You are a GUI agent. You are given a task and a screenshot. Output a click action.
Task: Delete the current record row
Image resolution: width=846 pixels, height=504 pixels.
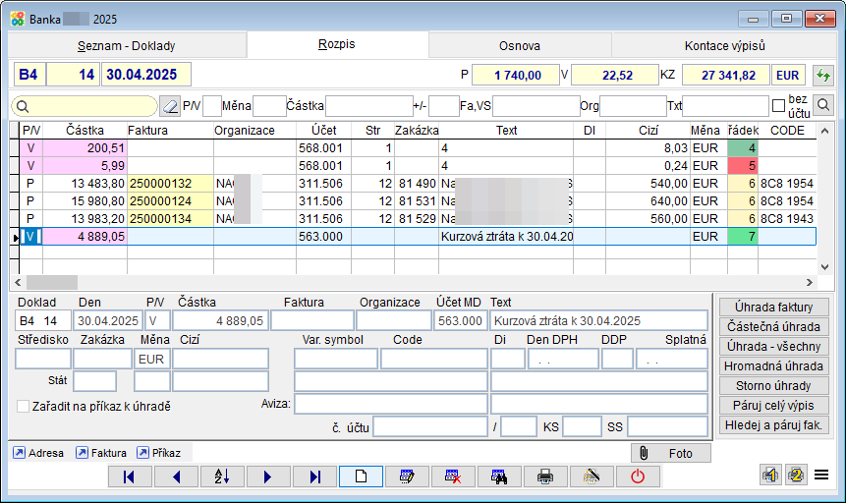click(x=453, y=476)
